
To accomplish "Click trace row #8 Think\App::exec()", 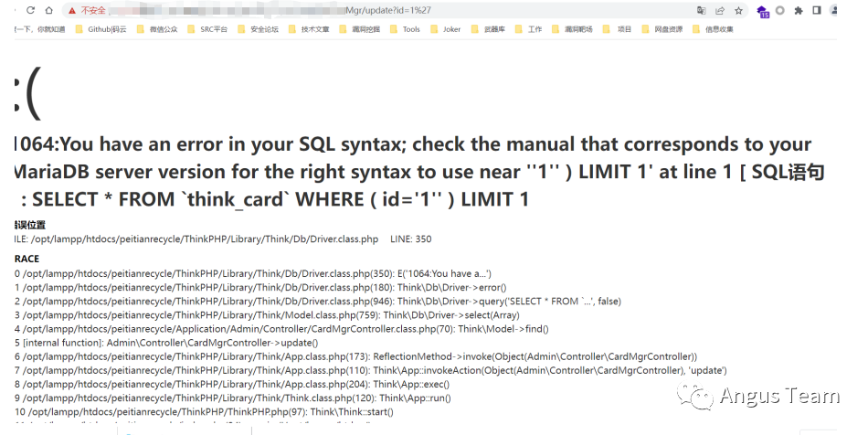I will coord(232,385).
